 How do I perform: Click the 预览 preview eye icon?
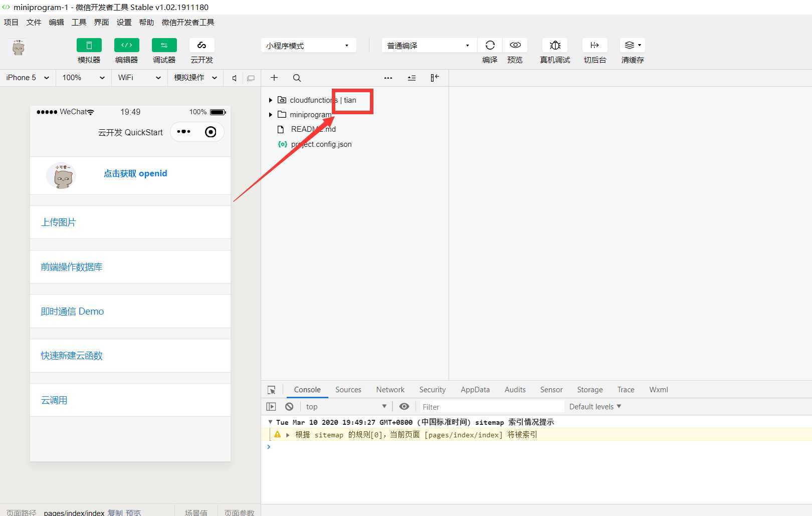(515, 45)
